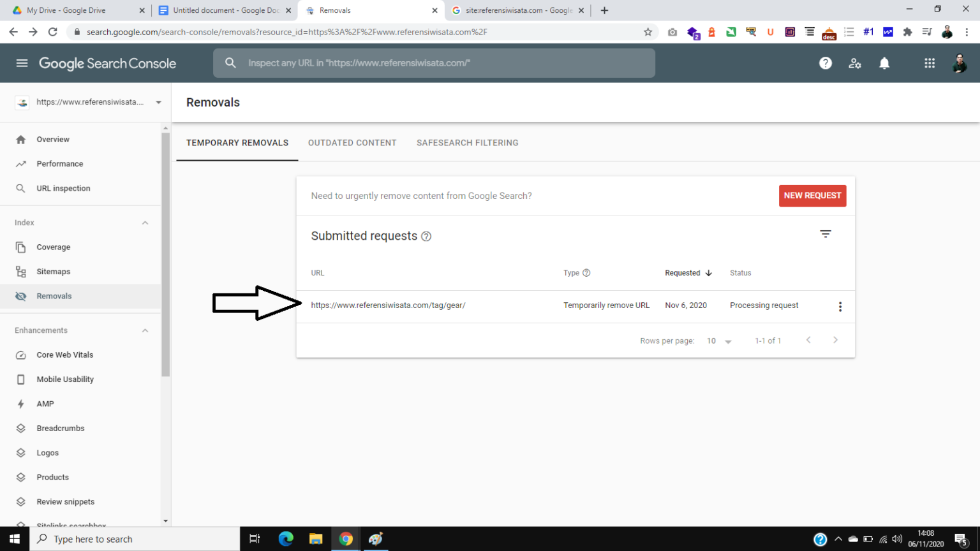
Task: Open the hamburger navigation menu
Action: tap(22, 63)
